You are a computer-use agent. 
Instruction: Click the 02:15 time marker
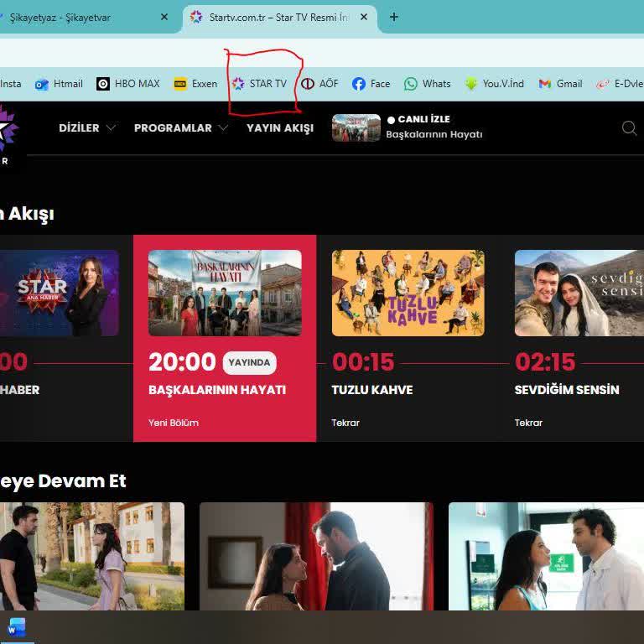pyautogui.click(x=545, y=362)
